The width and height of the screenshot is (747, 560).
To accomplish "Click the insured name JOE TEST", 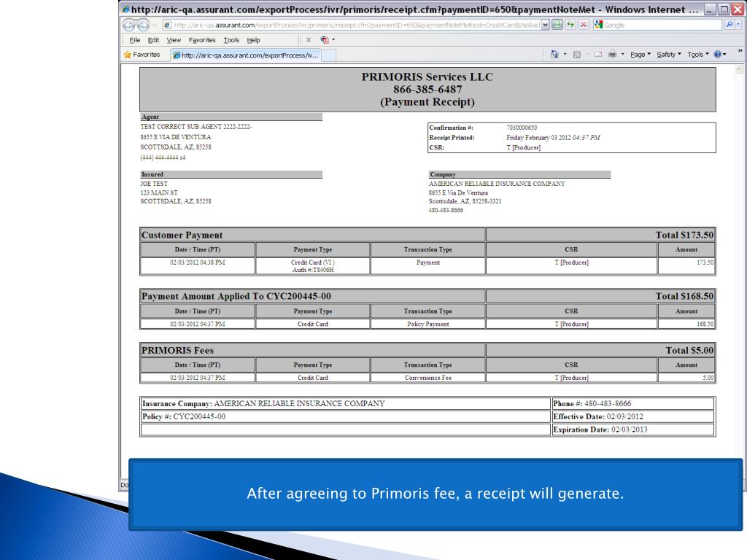I will point(154,184).
